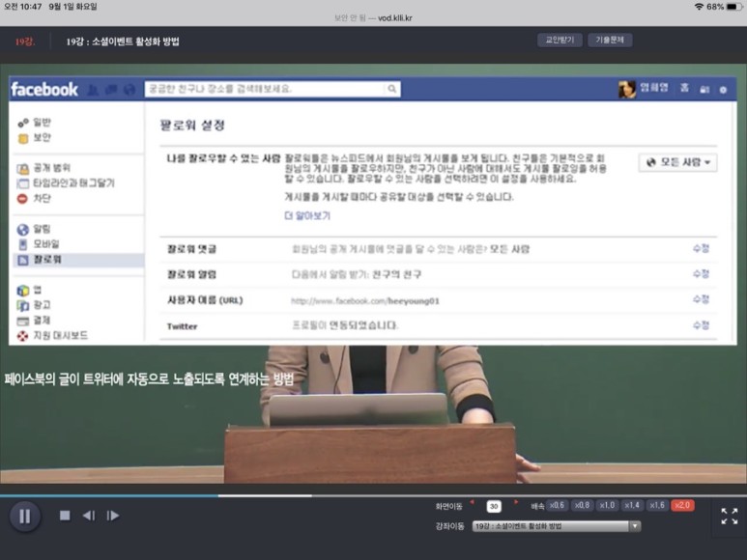This screenshot has width=747, height=560.
Task: Click 수정 for the Twitter row
Action: [x=701, y=325]
